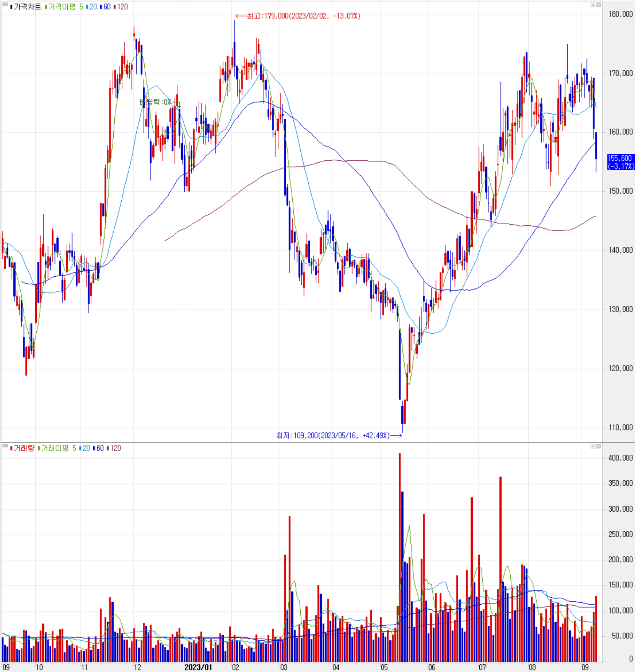Close the price chart panel
Viewport: 635px width, 672px height.
[x=599, y=5]
